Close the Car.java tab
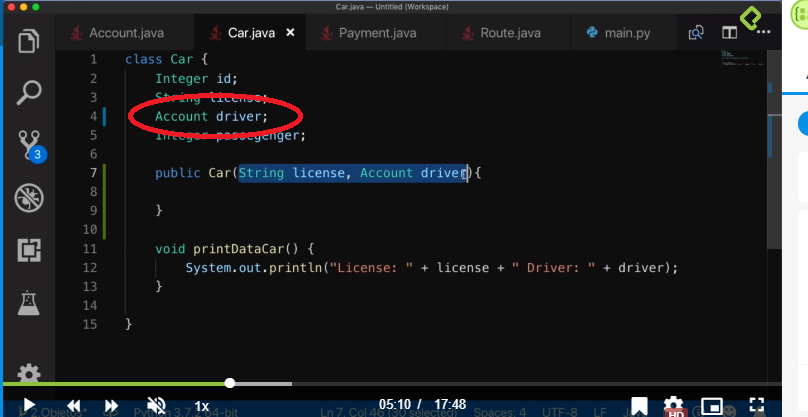Viewport: 808px width, 417px height. 290,32
